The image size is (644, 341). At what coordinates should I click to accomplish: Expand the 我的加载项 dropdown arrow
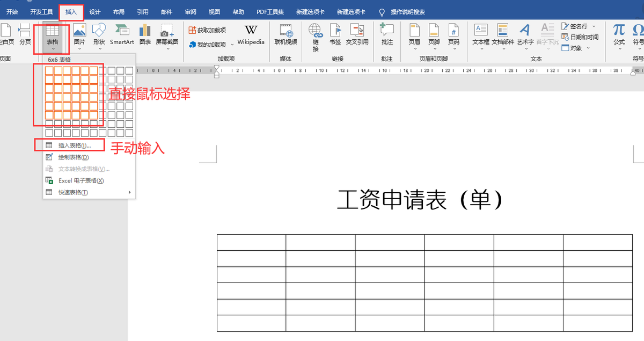232,45
